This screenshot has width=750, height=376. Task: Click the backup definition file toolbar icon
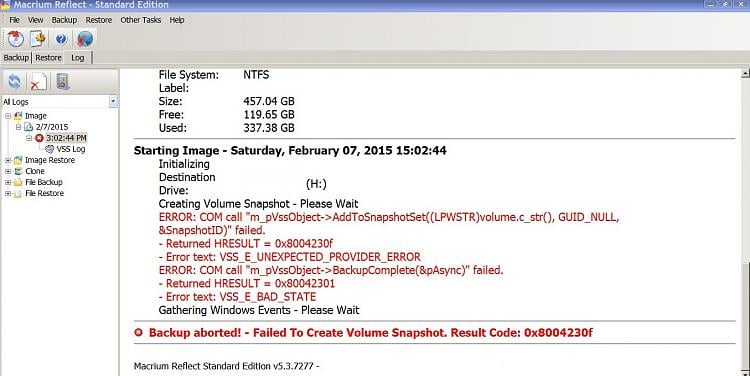[x=38, y=39]
